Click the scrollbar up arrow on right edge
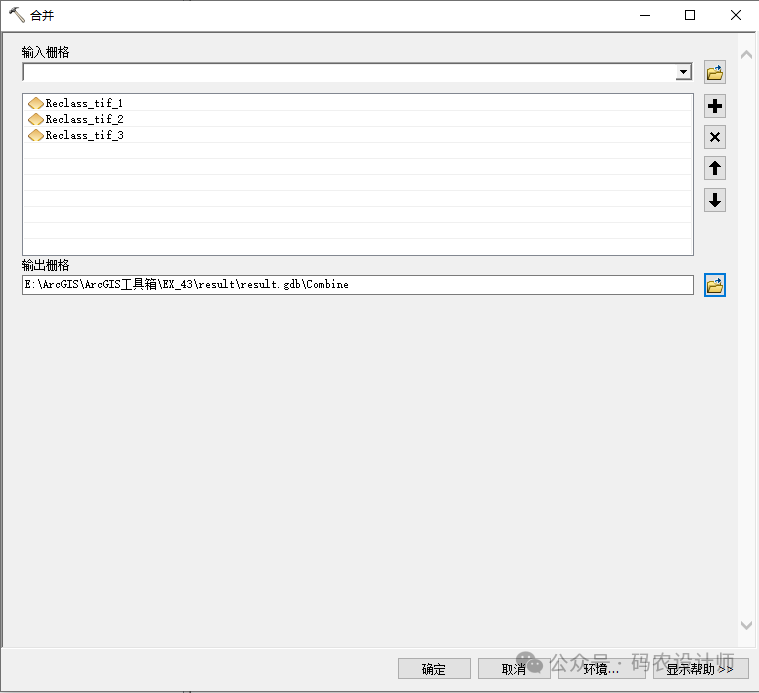 pyautogui.click(x=745, y=54)
